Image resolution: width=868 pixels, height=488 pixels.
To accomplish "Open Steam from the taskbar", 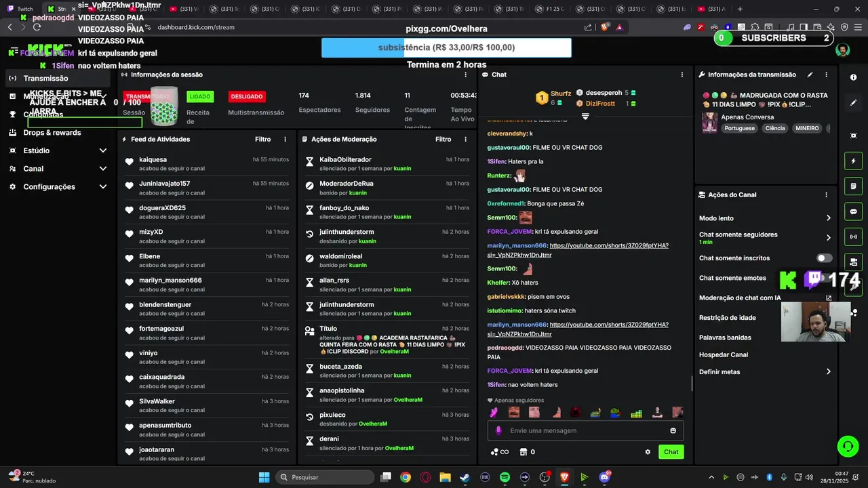I will (465, 477).
